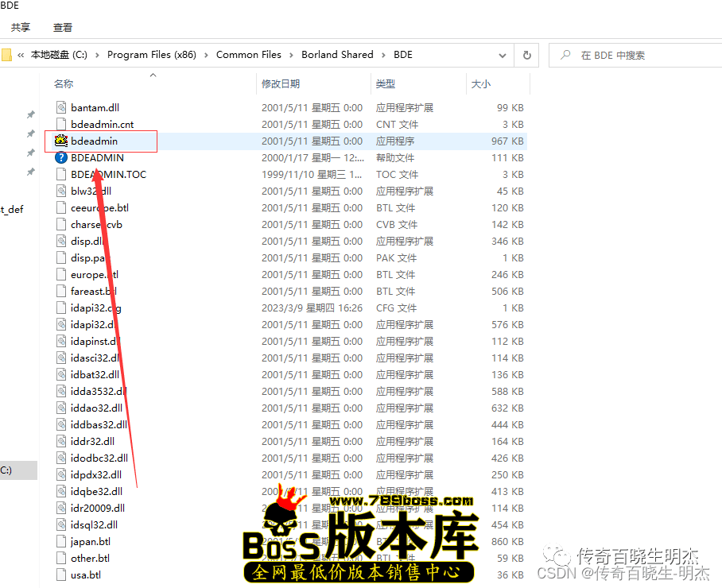The image size is (722, 588).
Task: Click the bdeadmin.cnt file icon
Action: [x=61, y=125]
